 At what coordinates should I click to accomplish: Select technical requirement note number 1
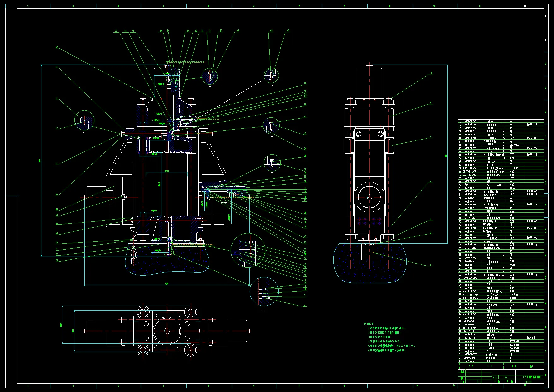click(387, 328)
